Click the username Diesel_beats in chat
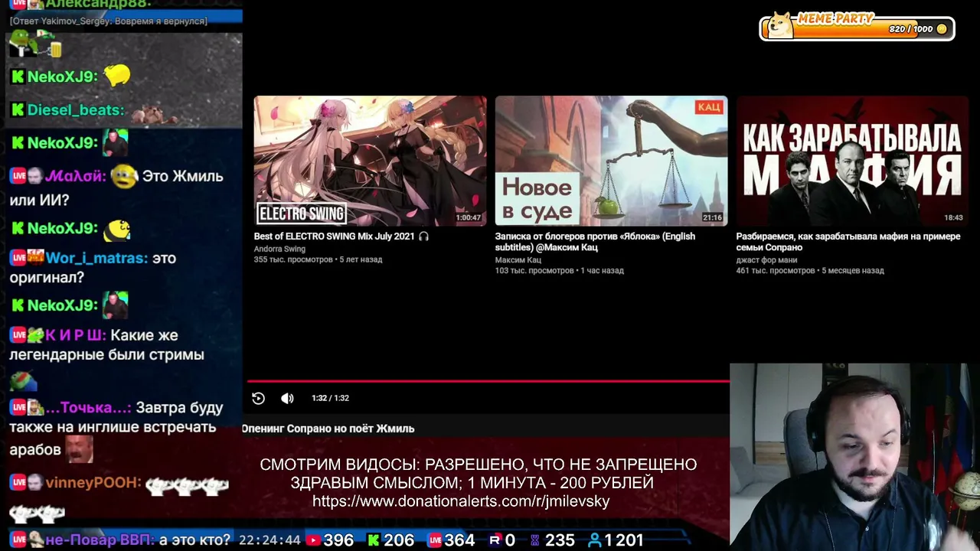Screen dimensions: 980x551 [x=74, y=110]
